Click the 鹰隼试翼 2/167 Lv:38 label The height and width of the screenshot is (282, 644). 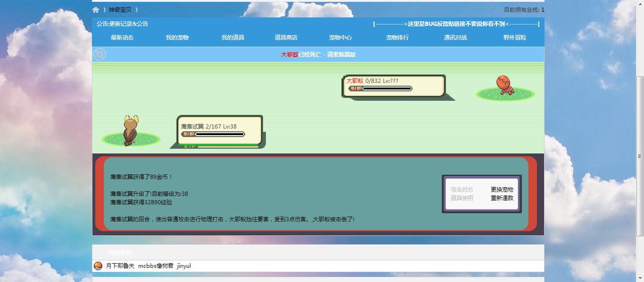tap(209, 127)
